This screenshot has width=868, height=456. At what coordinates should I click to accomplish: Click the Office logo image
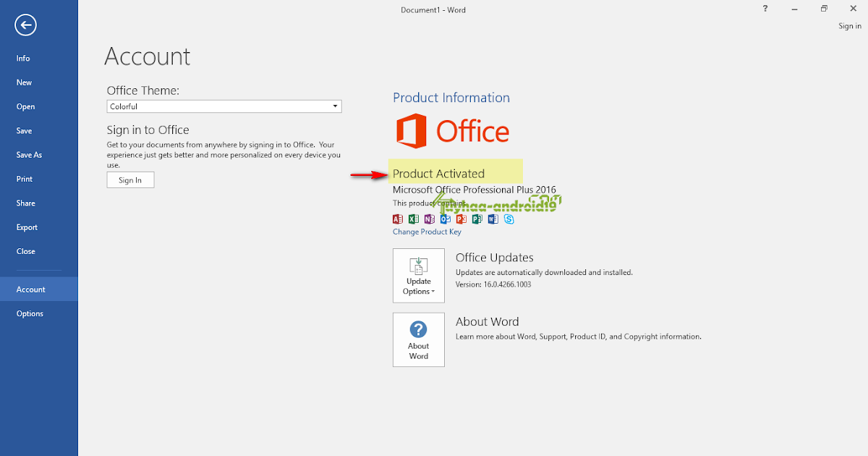pyautogui.click(x=453, y=131)
